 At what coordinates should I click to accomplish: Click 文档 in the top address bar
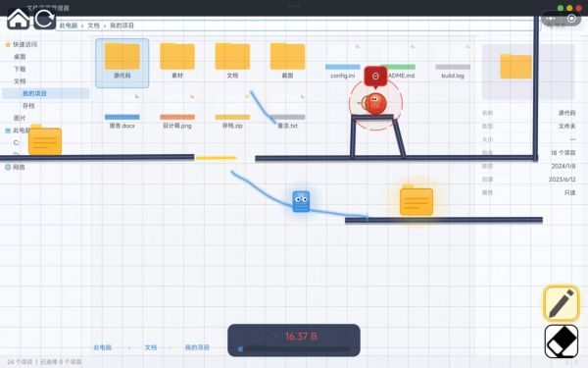[x=94, y=26]
